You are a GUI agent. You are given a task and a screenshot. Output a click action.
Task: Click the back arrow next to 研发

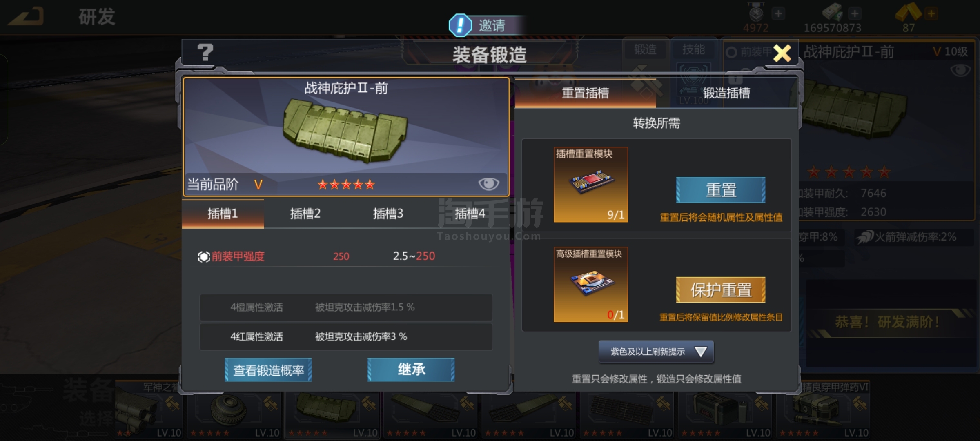(x=26, y=17)
